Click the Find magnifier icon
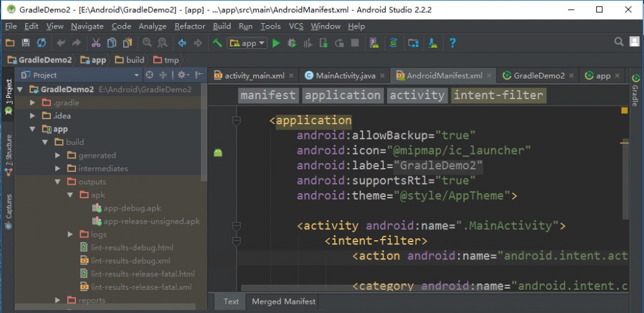The height and width of the screenshot is (313, 644). point(147,43)
